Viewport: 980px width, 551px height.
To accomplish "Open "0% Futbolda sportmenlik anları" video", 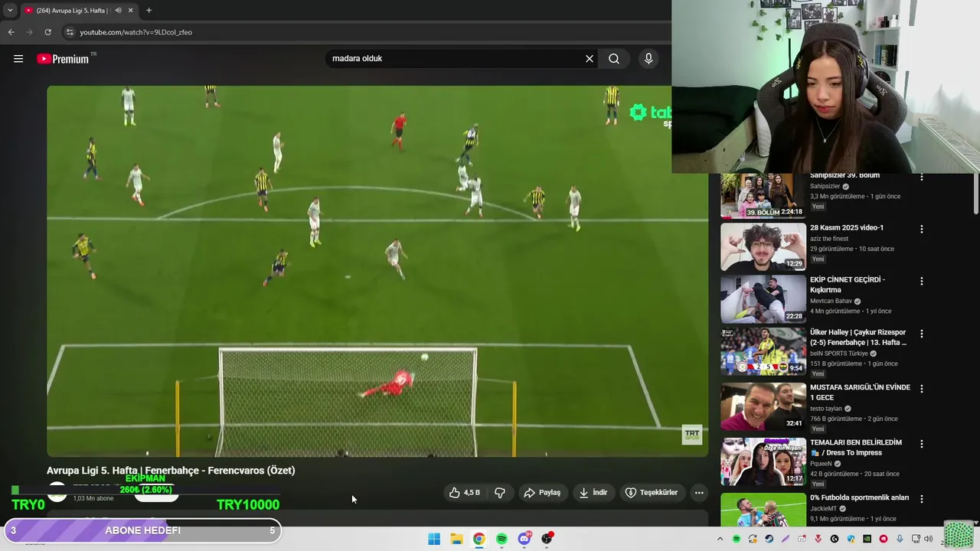I will (859, 497).
